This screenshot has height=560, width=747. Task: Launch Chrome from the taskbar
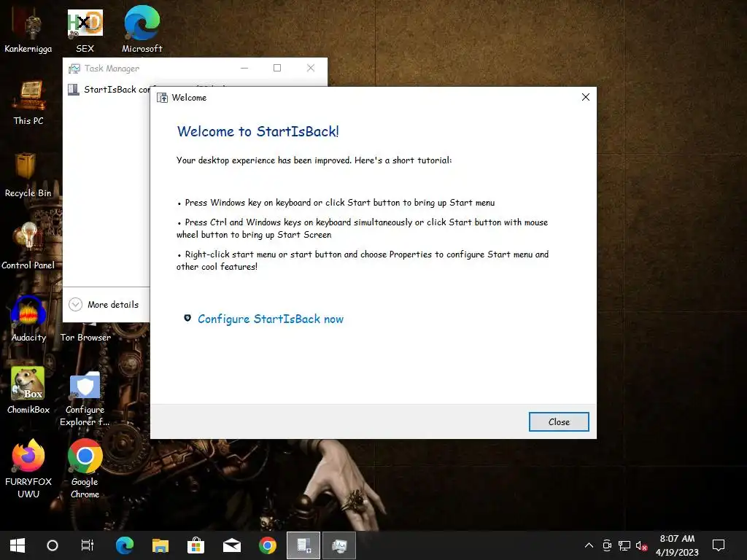pos(268,545)
